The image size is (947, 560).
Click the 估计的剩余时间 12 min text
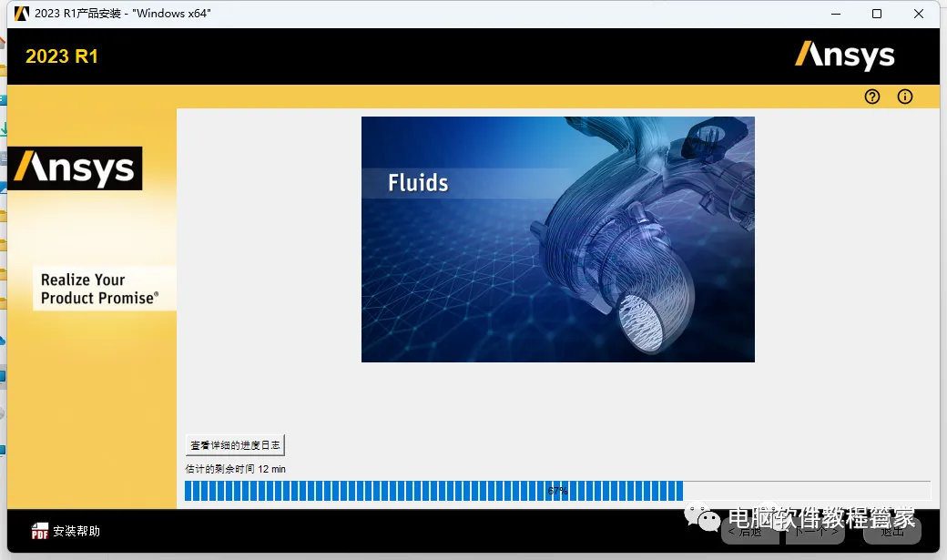[235, 469]
